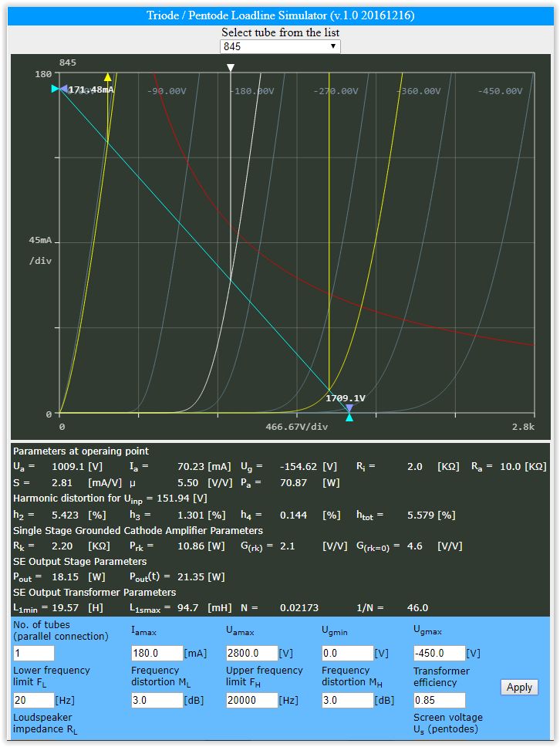
Task: Click the purple triangle marker at 171.48mA
Action: coord(63,89)
